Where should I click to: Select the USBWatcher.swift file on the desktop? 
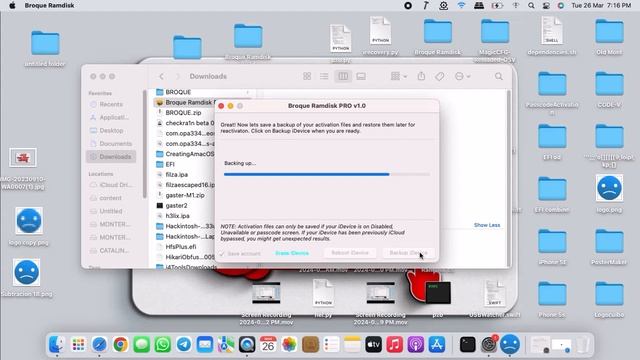494,298
